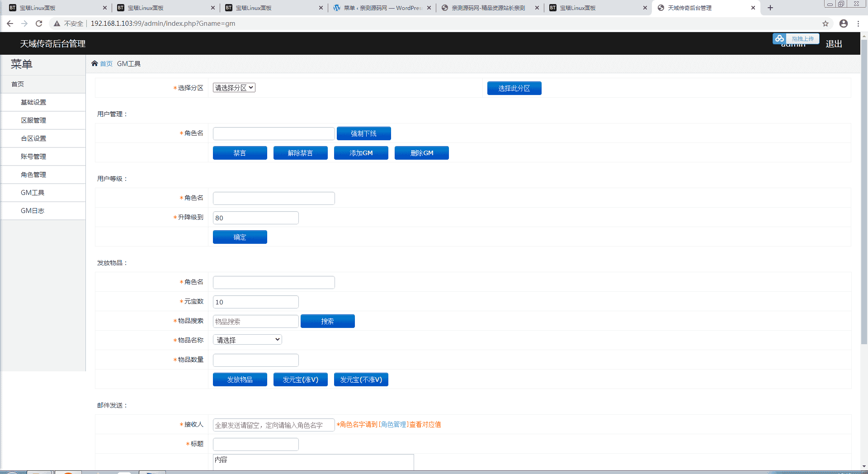Open a new browser tab with plus icon
Viewport: 868px width, 474px height.
(x=770, y=8)
